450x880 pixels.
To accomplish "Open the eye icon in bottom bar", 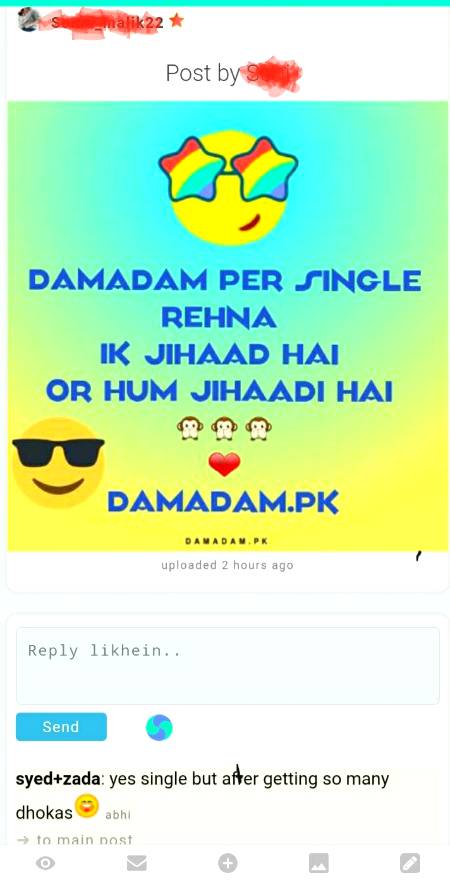I will tap(45, 863).
